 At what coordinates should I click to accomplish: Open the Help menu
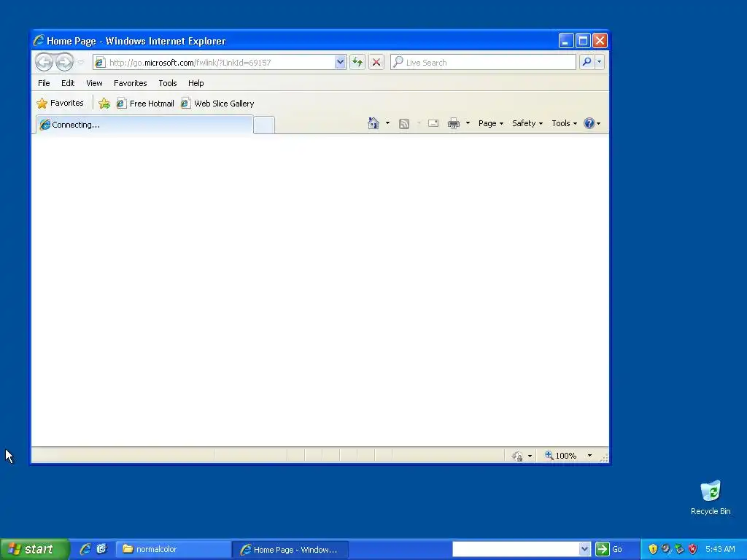click(x=196, y=83)
